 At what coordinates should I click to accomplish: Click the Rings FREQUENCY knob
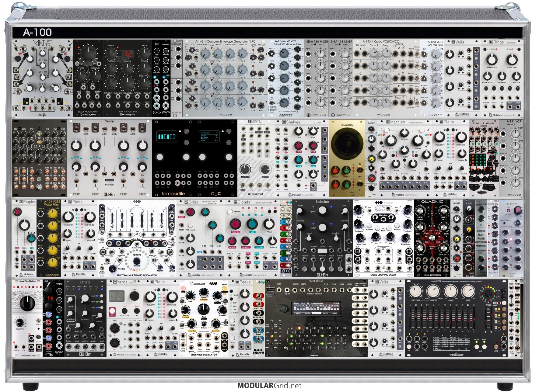tap(492, 60)
